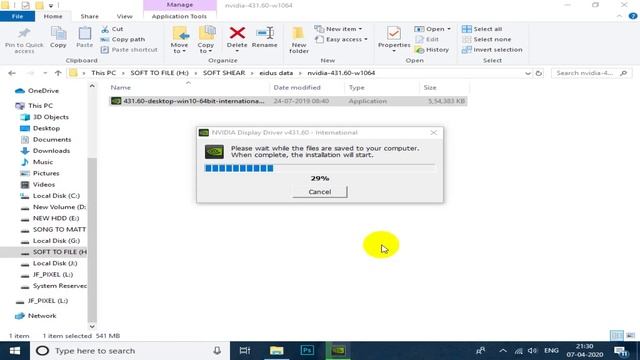Click Select all
This screenshot has height=360, width=640.
[482, 29]
